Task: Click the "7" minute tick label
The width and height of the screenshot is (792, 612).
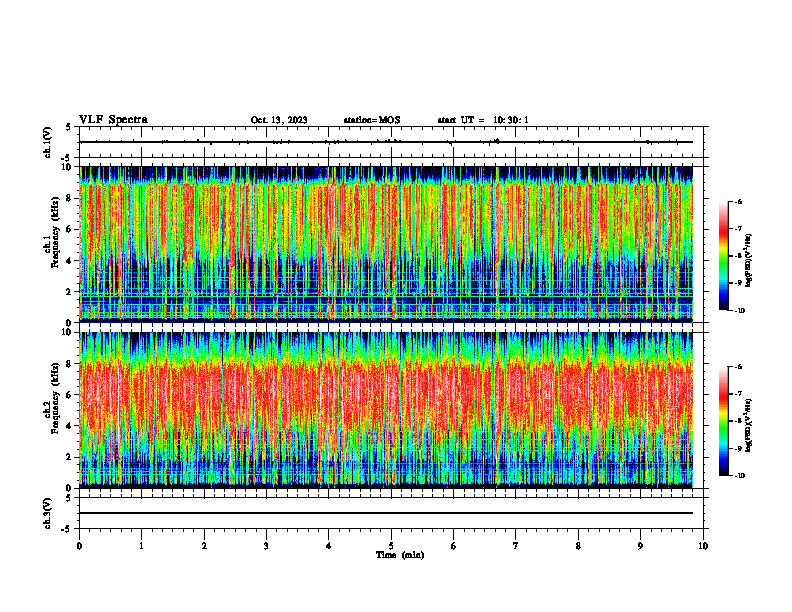Action: pyautogui.click(x=516, y=546)
